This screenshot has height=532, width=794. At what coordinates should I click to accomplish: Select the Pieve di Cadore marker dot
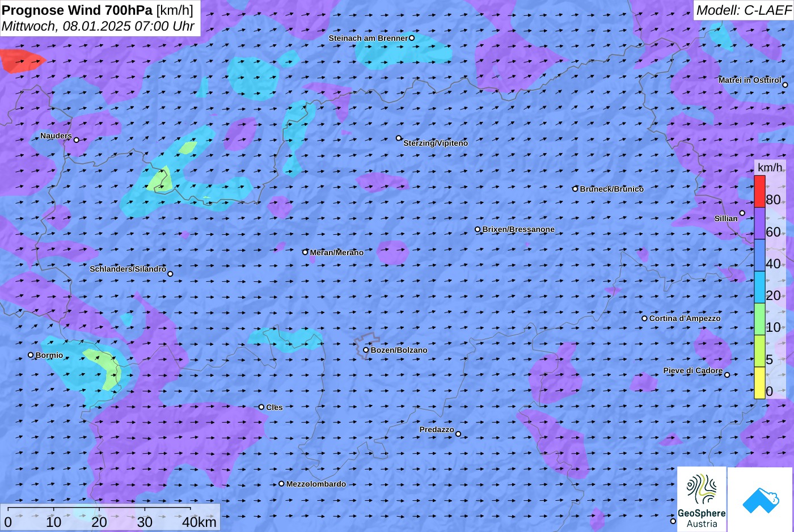coord(727,374)
